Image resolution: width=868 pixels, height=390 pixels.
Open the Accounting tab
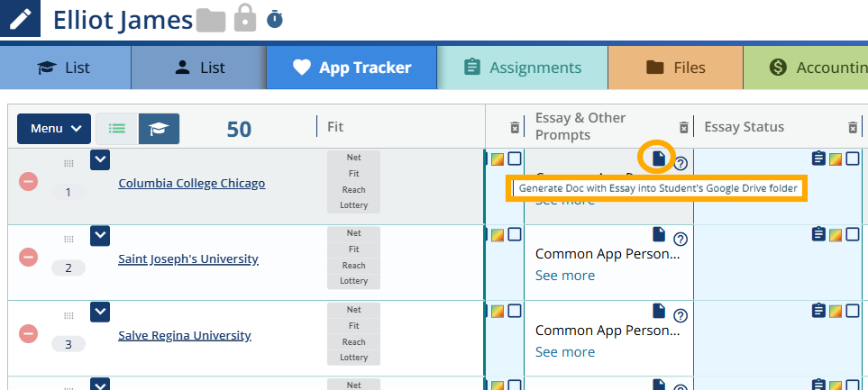(x=806, y=68)
